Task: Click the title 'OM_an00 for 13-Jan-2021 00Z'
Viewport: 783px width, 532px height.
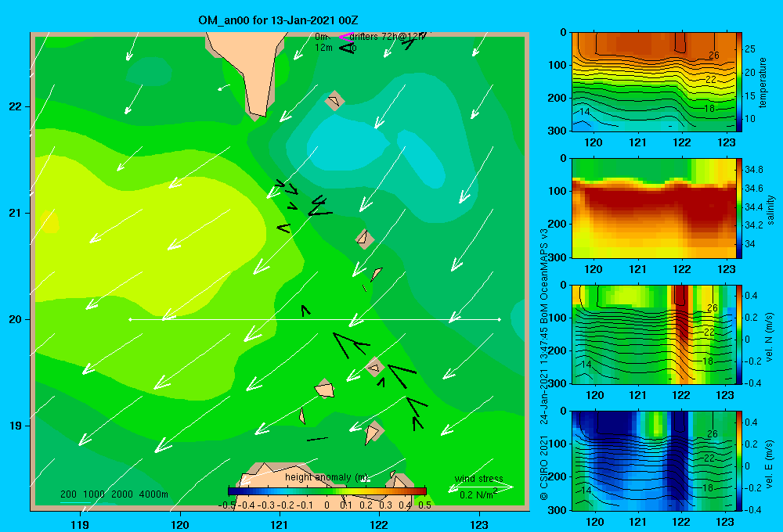Action: coord(278,20)
